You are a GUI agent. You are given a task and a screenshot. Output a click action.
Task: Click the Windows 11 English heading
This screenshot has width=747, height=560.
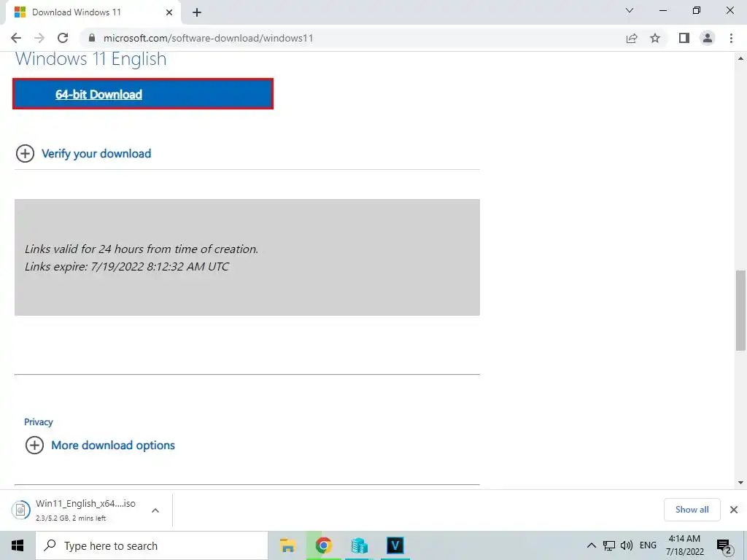point(91,59)
